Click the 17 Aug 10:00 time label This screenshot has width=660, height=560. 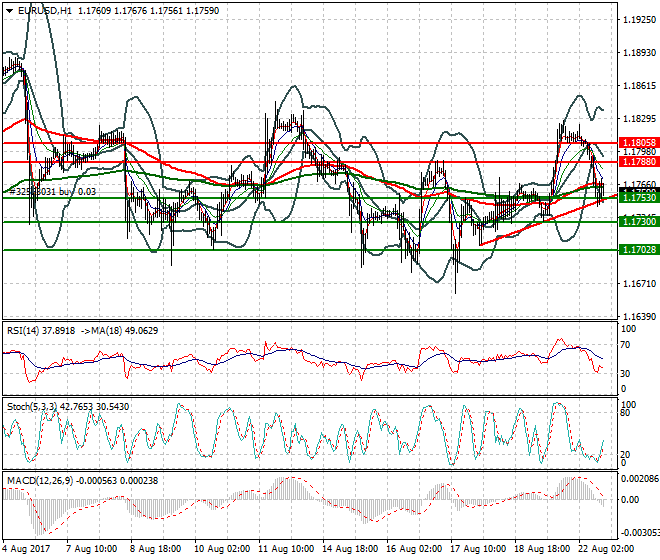[478, 549]
